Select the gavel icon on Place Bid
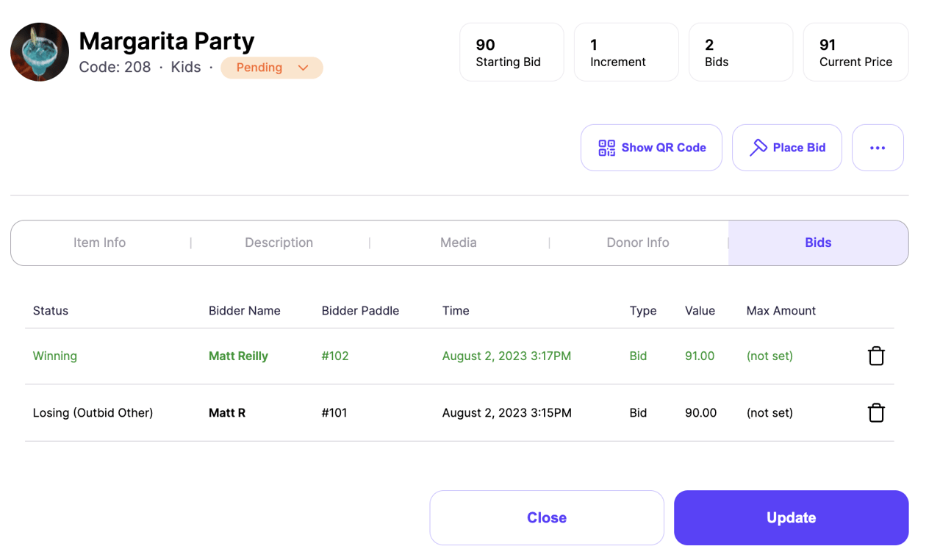This screenshot has width=940, height=560. pos(757,147)
